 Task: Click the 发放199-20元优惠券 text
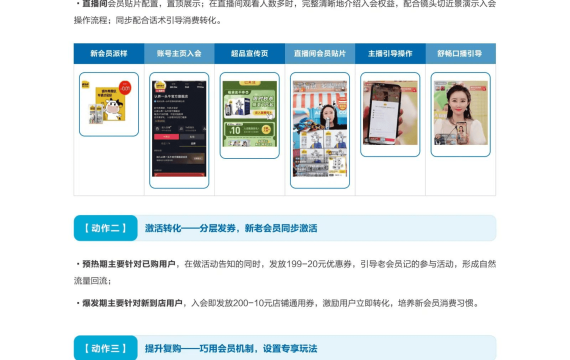tap(310, 264)
